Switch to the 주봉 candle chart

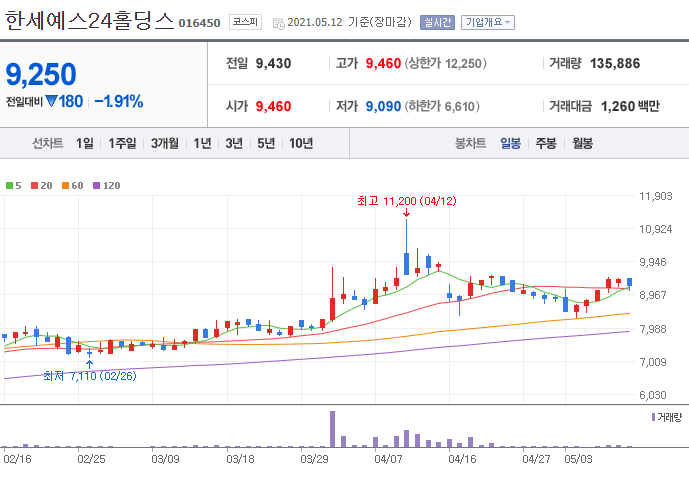(546, 143)
